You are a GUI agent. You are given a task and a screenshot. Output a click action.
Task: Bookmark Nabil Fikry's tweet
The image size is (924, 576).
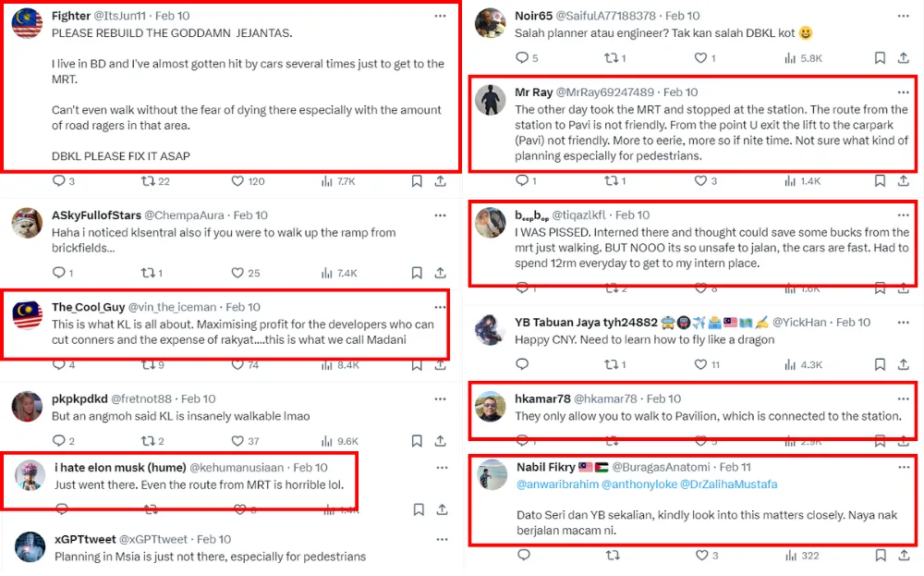pos(880,556)
